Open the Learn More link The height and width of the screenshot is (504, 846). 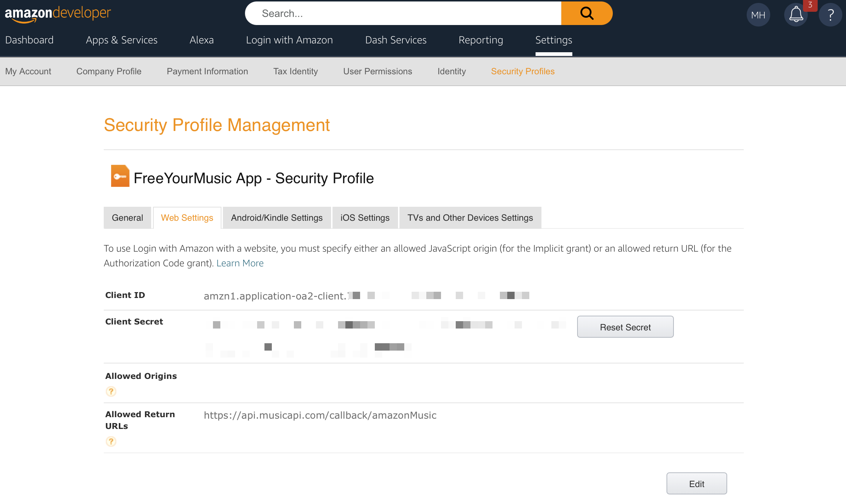pos(240,263)
